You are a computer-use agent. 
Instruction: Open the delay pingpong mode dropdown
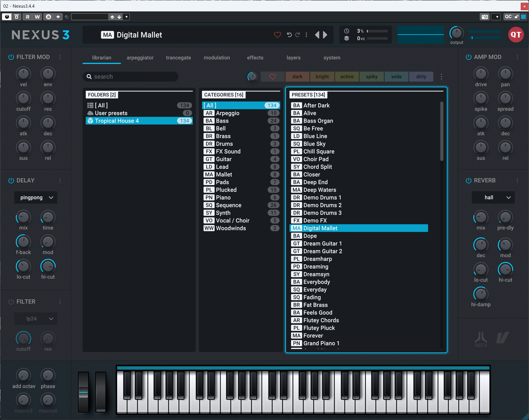(36, 197)
